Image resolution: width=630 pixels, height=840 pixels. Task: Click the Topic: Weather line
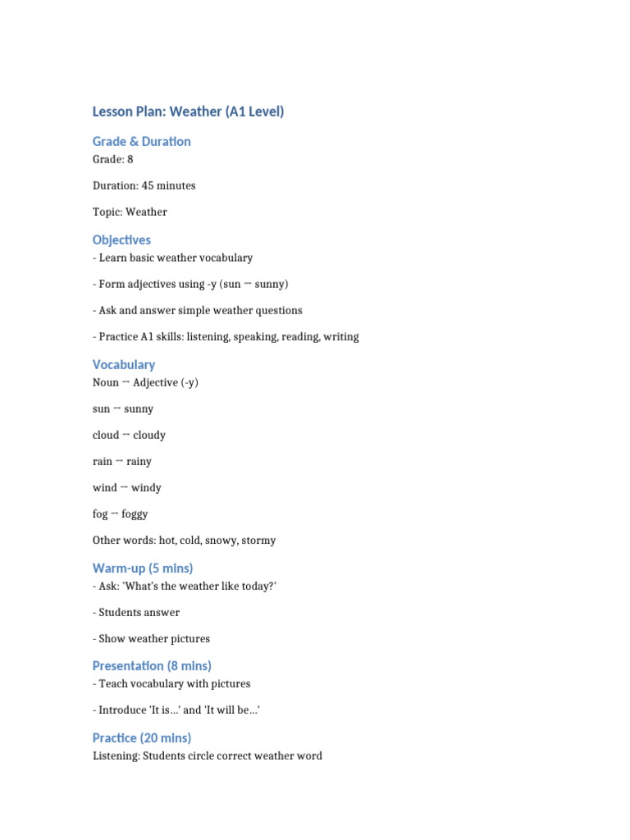click(x=130, y=212)
